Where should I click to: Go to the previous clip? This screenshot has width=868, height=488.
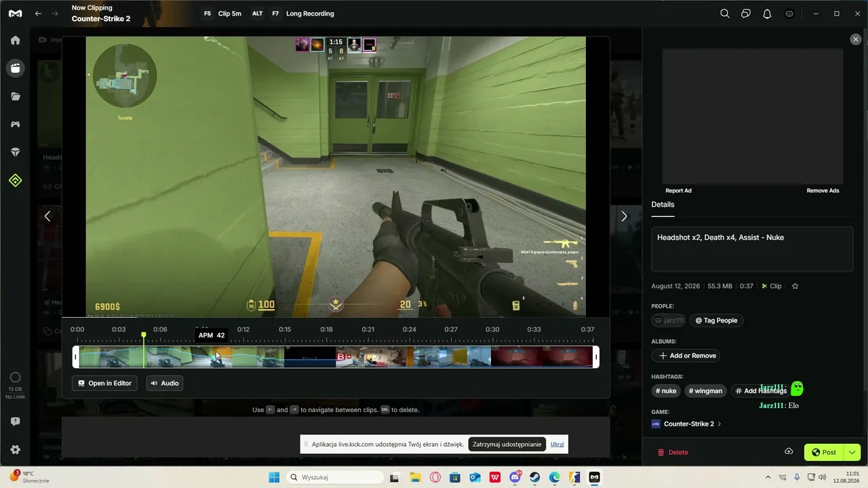coord(47,216)
